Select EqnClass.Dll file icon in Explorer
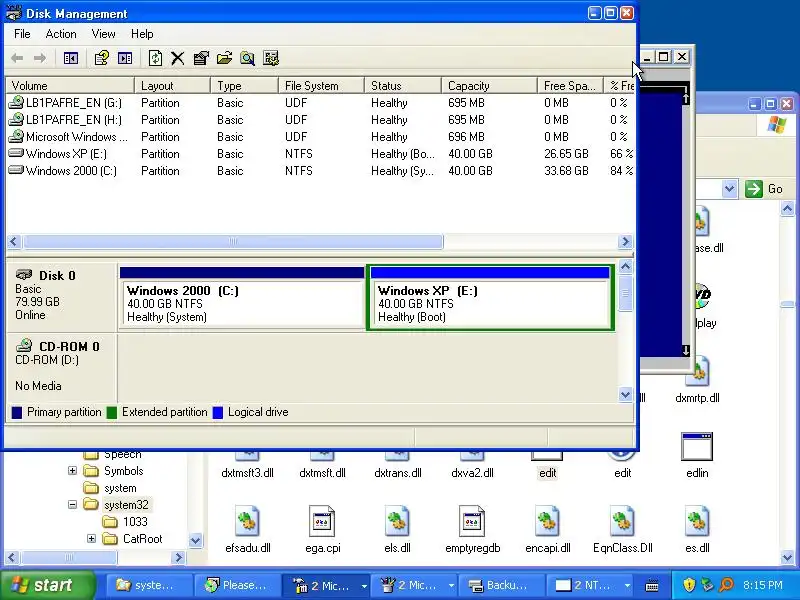This screenshot has width=800, height=600. point(622,521)
